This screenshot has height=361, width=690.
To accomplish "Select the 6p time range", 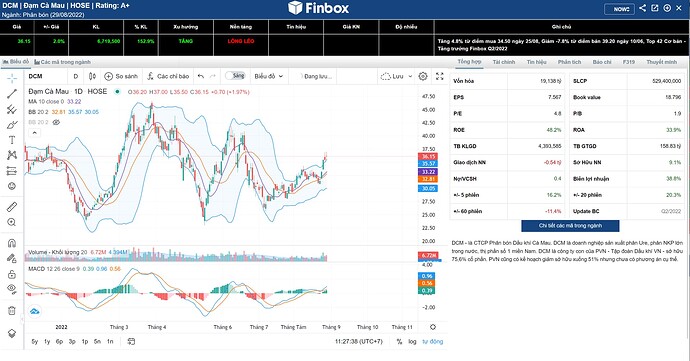I will [59, 341].
